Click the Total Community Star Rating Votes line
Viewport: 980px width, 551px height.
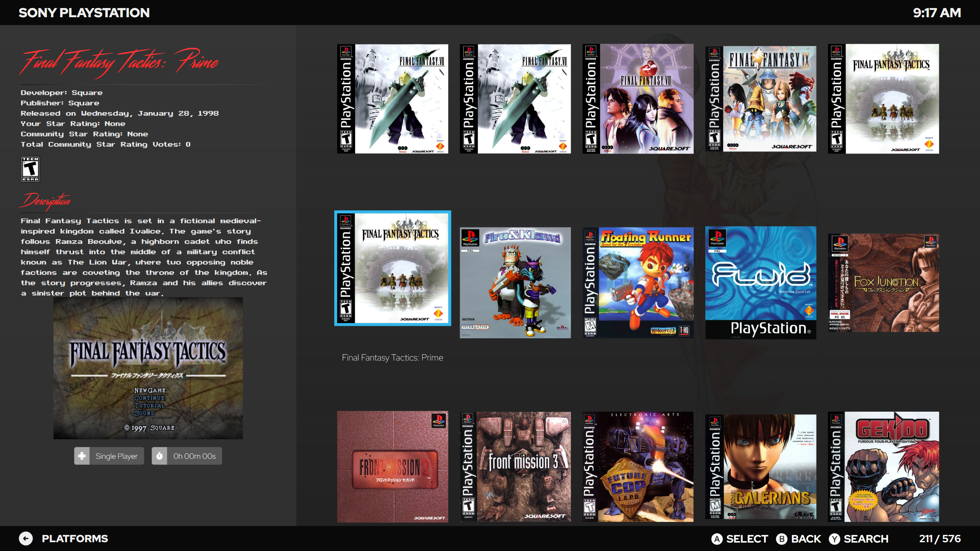(105, 144)
